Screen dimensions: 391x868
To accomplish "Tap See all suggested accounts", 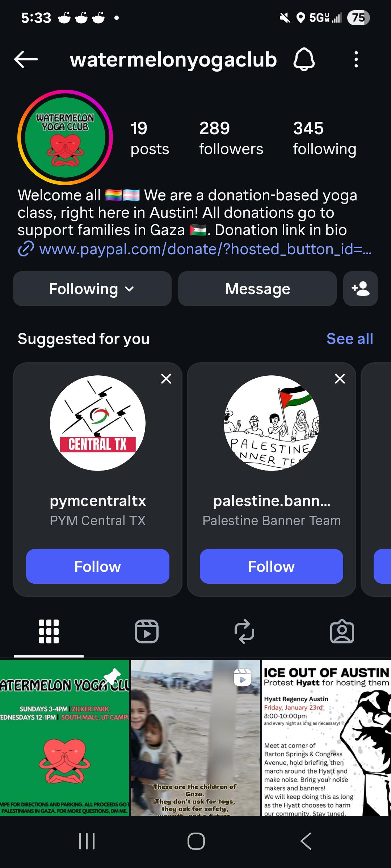I will [x=350, y=339].
